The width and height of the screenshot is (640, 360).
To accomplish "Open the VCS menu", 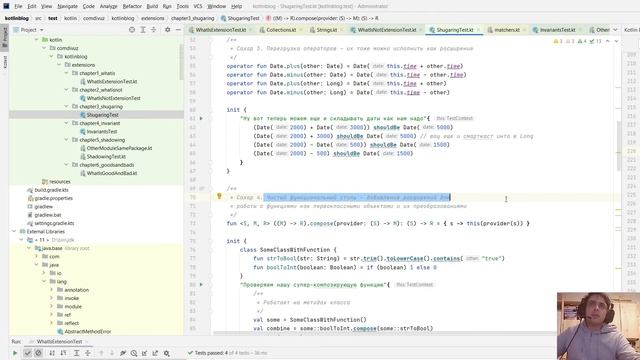I will (x=198, y=6).
